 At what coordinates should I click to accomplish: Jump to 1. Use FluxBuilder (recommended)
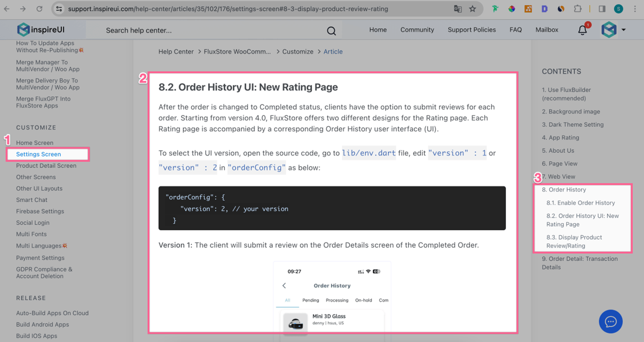566,94
